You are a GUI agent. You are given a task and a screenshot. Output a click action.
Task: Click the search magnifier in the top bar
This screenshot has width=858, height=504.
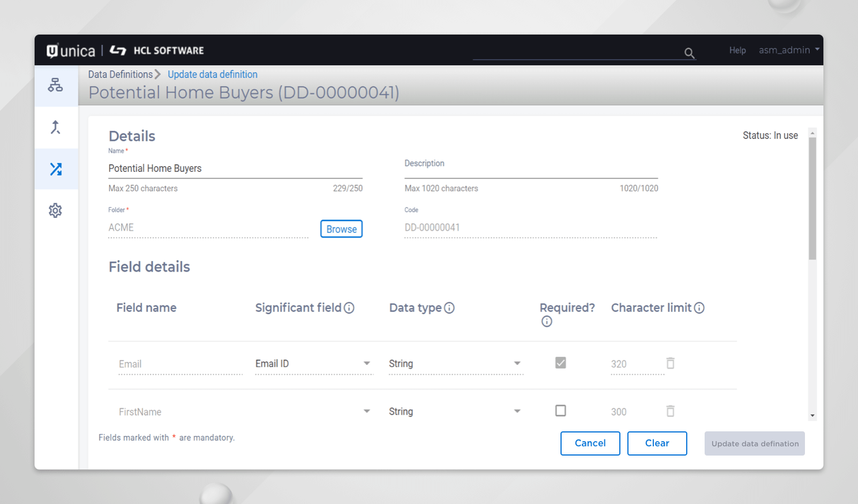[690, 53]
